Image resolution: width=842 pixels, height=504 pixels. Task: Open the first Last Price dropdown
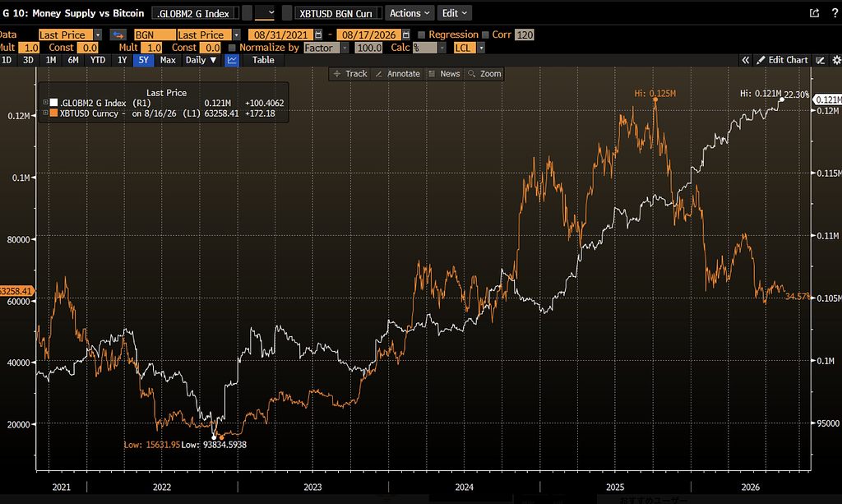(x=98, y=35)
